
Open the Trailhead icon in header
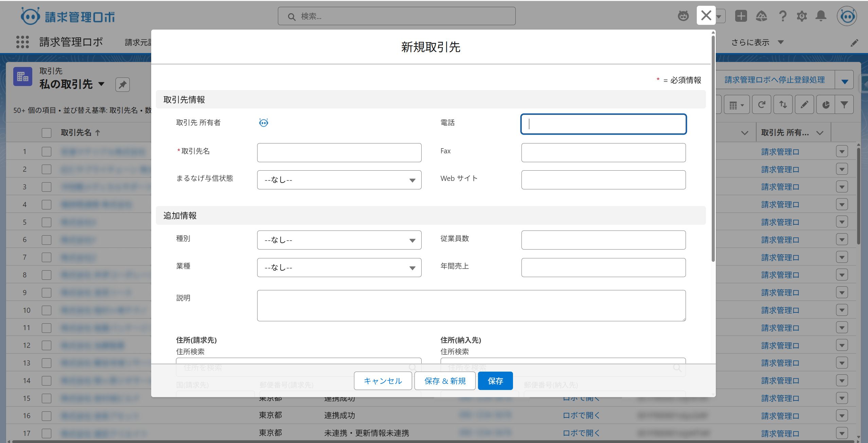761,16
